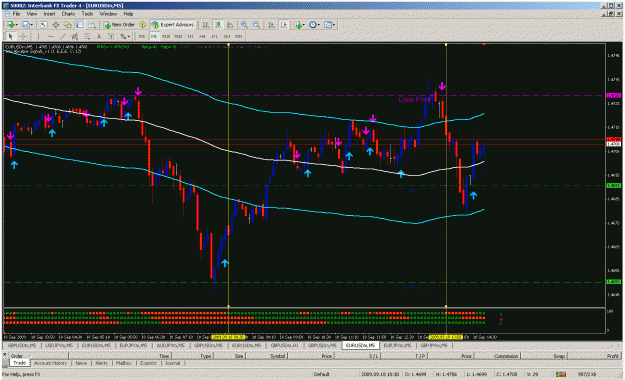Open the Data Window icon
The image size is (625, 380).
(56, 25)
